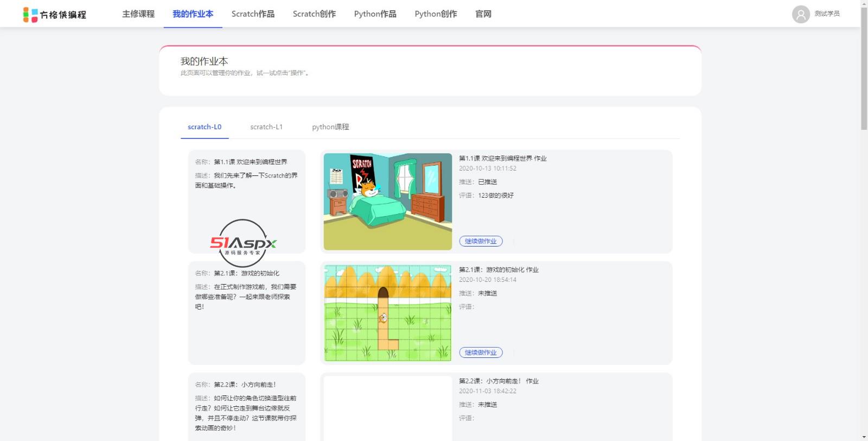868x441 pixels.
Task: Visit the 官网 link
Action: tap(483, 14)
